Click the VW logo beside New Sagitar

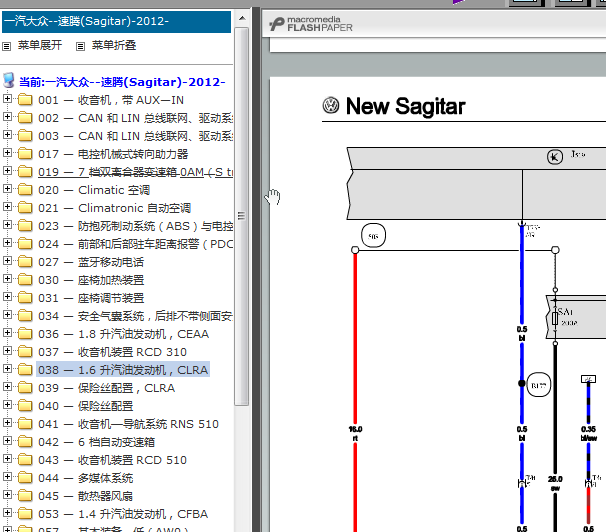[331, 105]
